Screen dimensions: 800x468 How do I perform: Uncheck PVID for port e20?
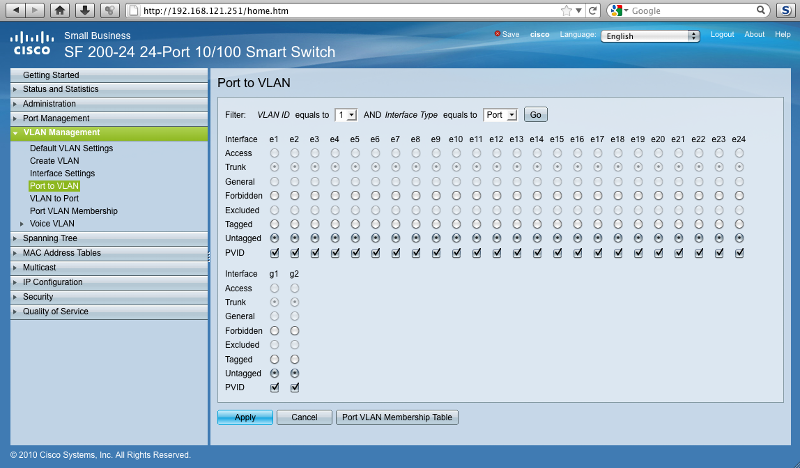(658, 253)
